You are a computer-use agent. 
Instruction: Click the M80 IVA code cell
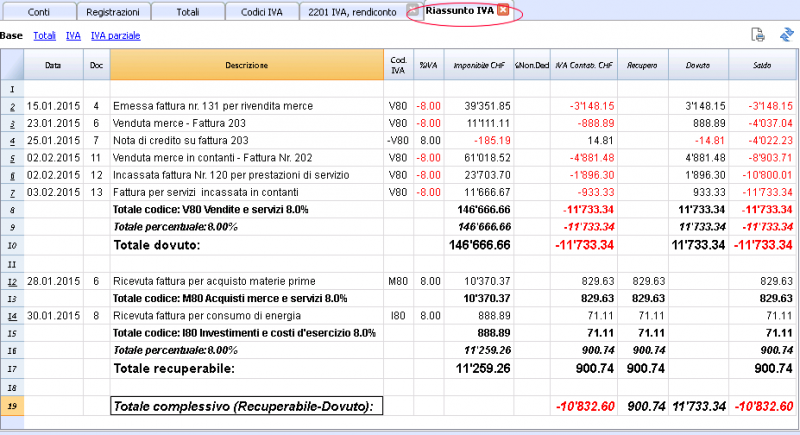[x=398, y=282]
